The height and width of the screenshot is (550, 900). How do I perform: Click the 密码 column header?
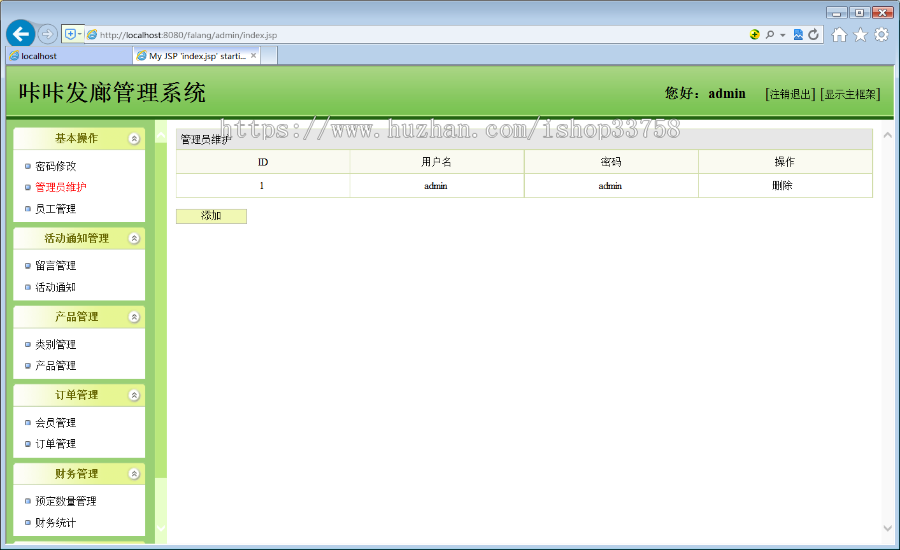click(x=611, y=162)
